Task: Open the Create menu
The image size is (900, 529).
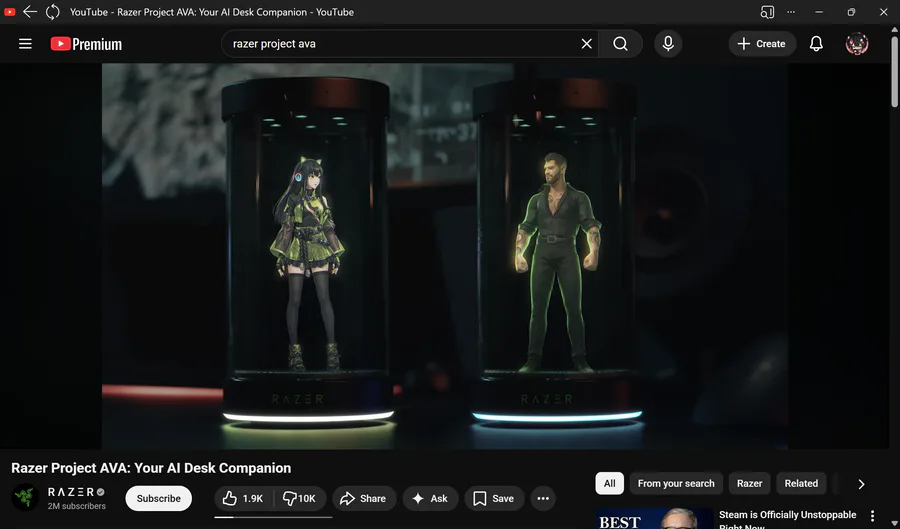Action: pos(761,44)
